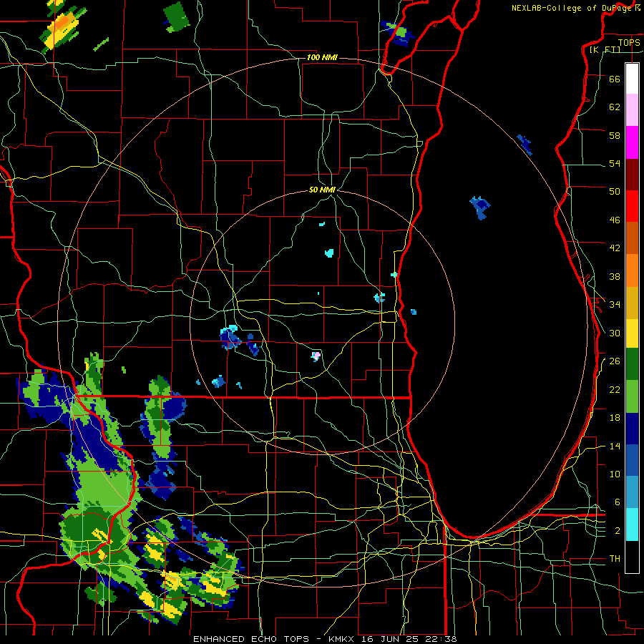Image resolution: width=644 pixels, height=644 pixels.
Task: Click the dark orange swatch near 42
Action: coord(632,238)
